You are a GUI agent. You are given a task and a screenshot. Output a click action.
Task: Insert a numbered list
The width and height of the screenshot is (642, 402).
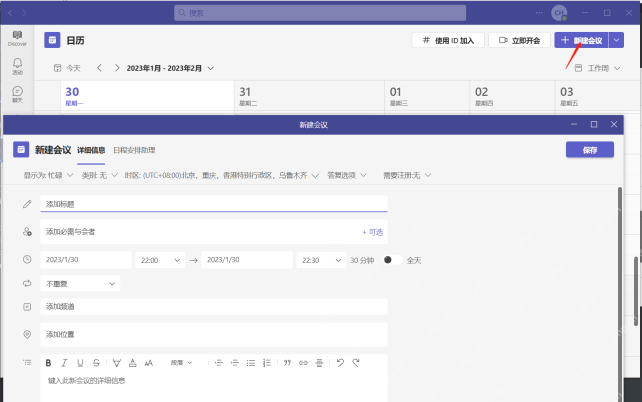267,363
